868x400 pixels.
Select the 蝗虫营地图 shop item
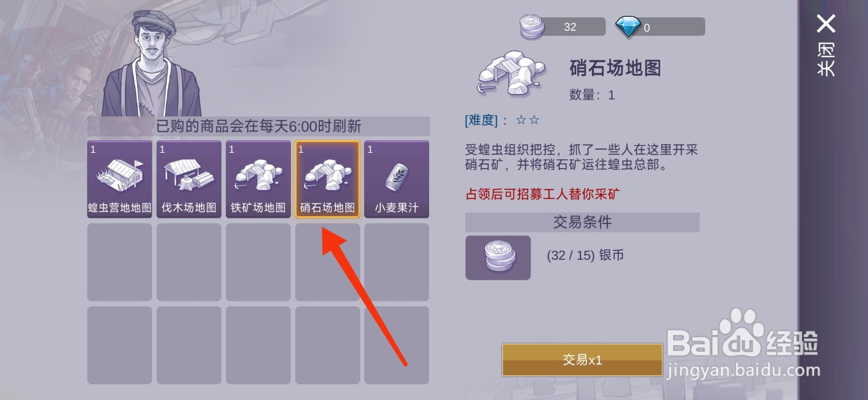click(119, 179)
